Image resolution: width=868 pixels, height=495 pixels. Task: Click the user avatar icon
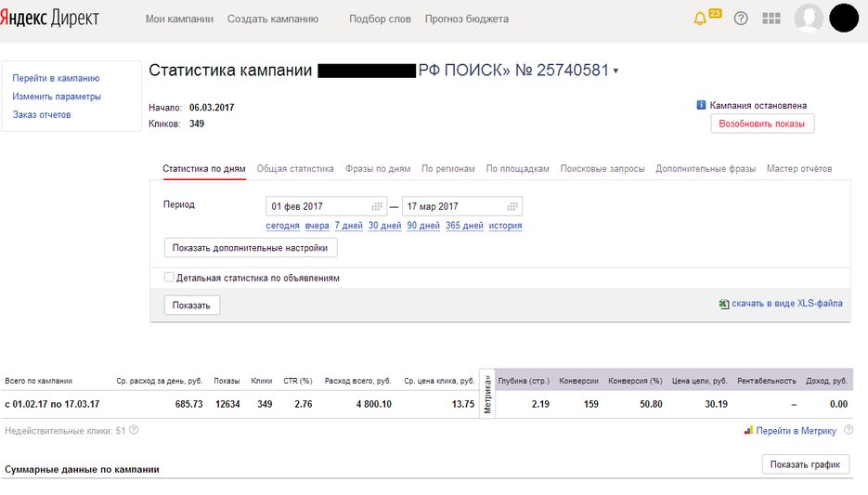(809, 18)
